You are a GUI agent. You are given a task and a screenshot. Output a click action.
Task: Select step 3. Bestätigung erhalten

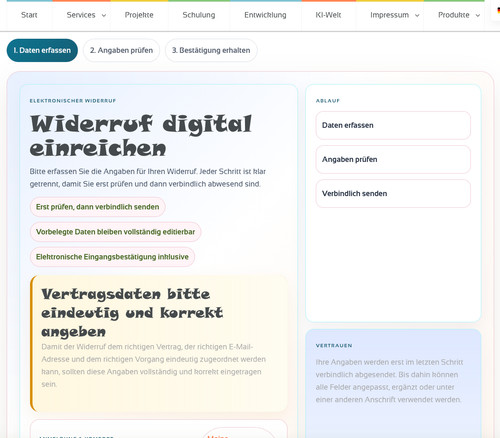pyautogui.click(x=211, y=50)
